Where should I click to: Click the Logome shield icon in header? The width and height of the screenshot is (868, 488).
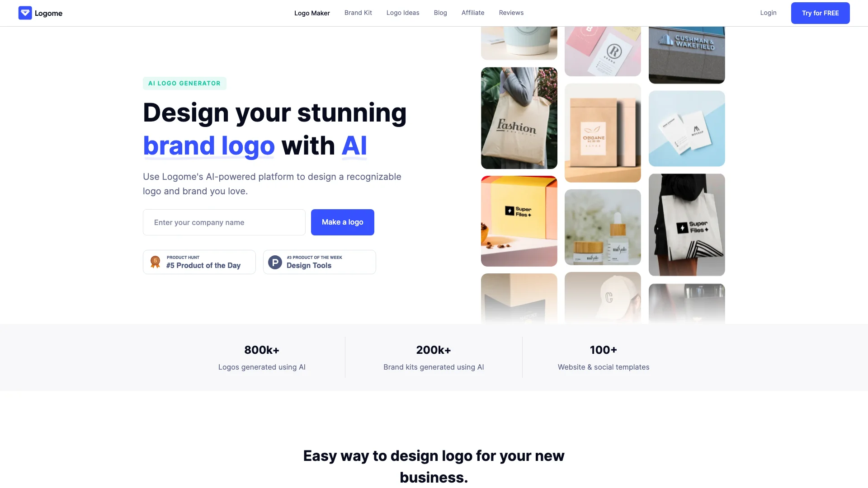(25, 13)
